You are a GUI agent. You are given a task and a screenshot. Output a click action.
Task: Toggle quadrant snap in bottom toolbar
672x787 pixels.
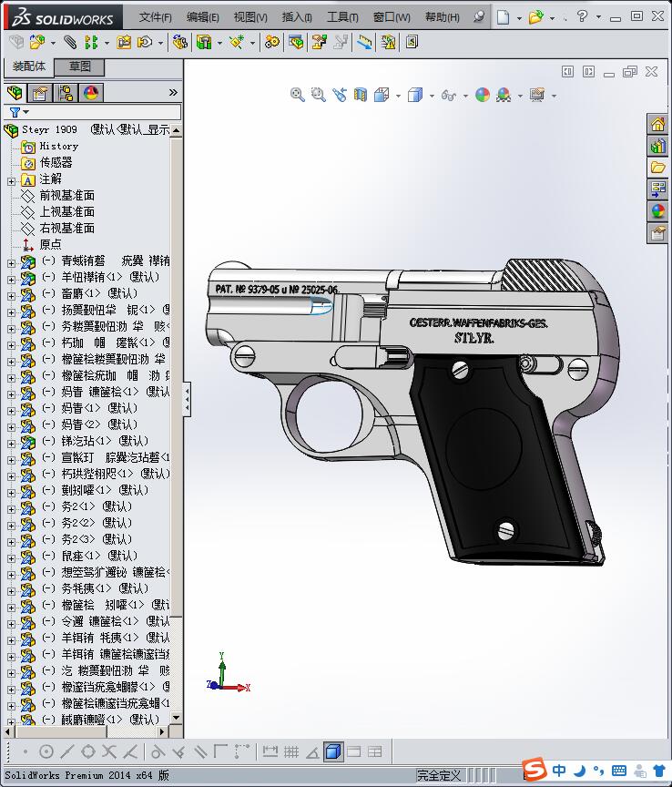[88, 751]
